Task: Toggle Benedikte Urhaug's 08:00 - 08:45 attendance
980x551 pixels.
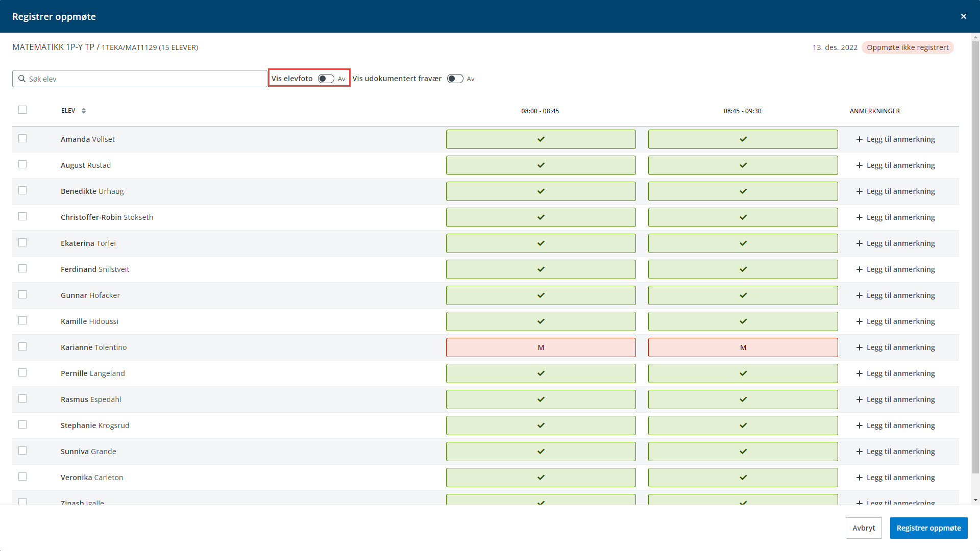Action: click(x=541, y=191)
